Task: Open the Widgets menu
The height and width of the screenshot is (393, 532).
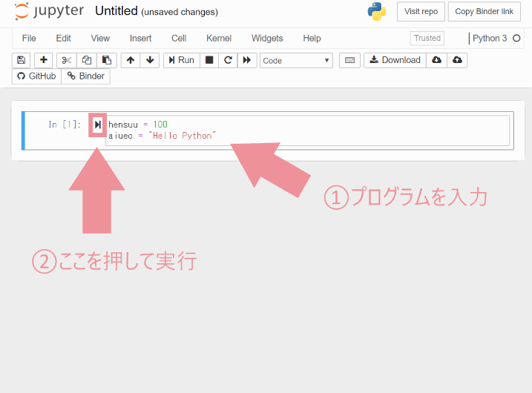Action: click(267, 38)
